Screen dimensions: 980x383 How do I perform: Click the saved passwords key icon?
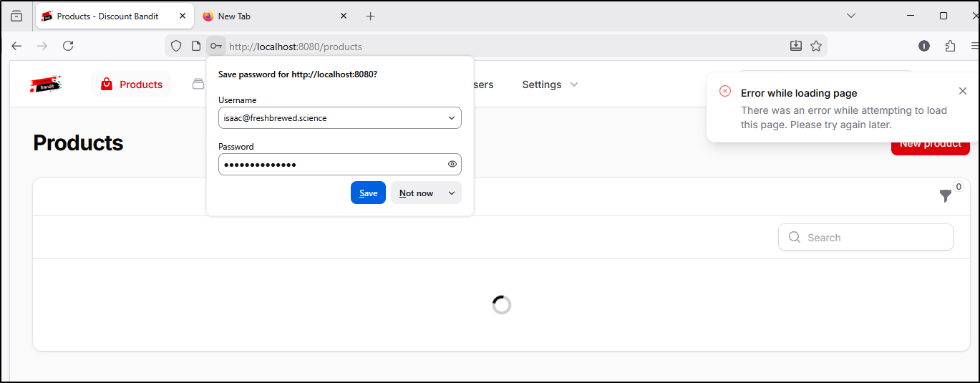(215, 46)
